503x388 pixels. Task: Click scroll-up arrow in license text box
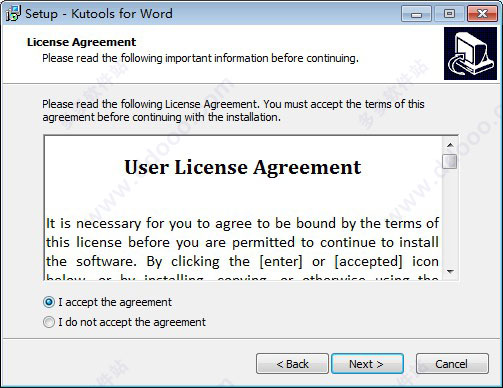click(450, 145)
